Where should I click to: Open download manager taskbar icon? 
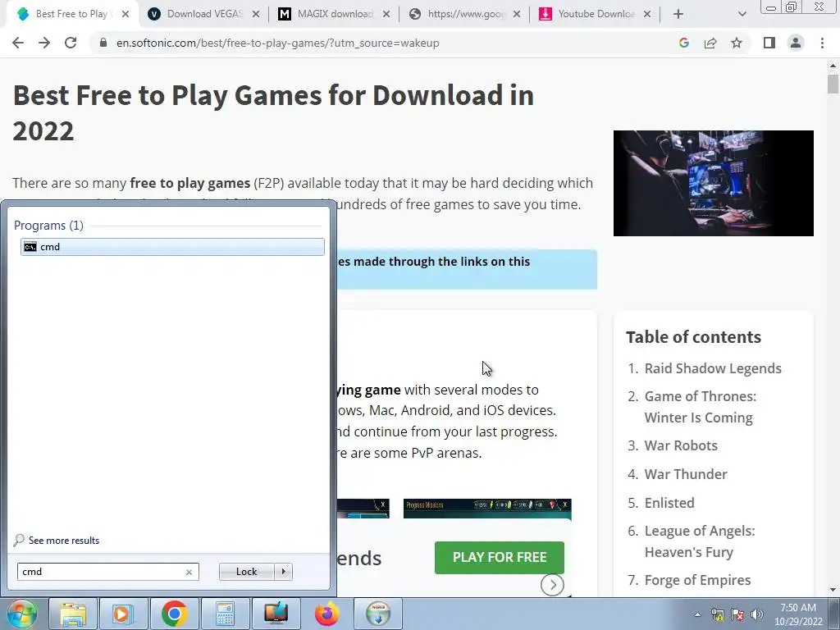[377, 614]
